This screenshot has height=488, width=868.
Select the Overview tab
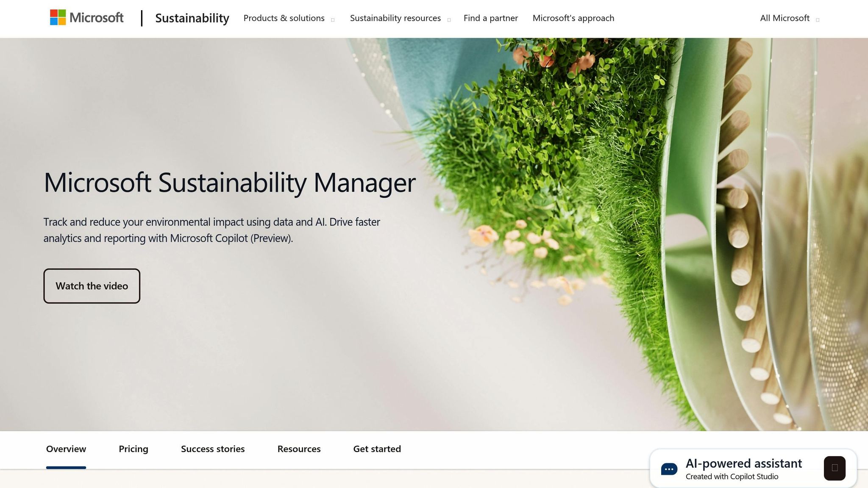point(66,449)
